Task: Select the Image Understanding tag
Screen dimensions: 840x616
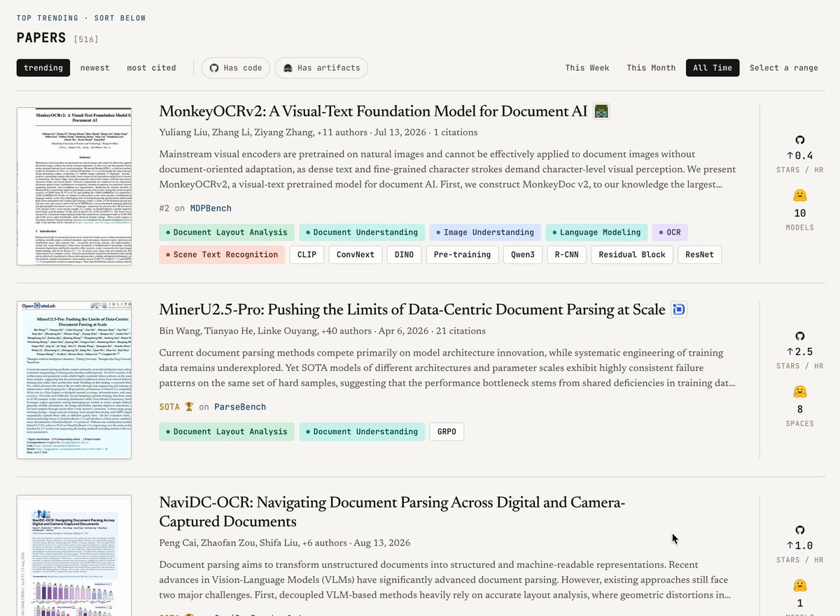Action: click(485, 232)
